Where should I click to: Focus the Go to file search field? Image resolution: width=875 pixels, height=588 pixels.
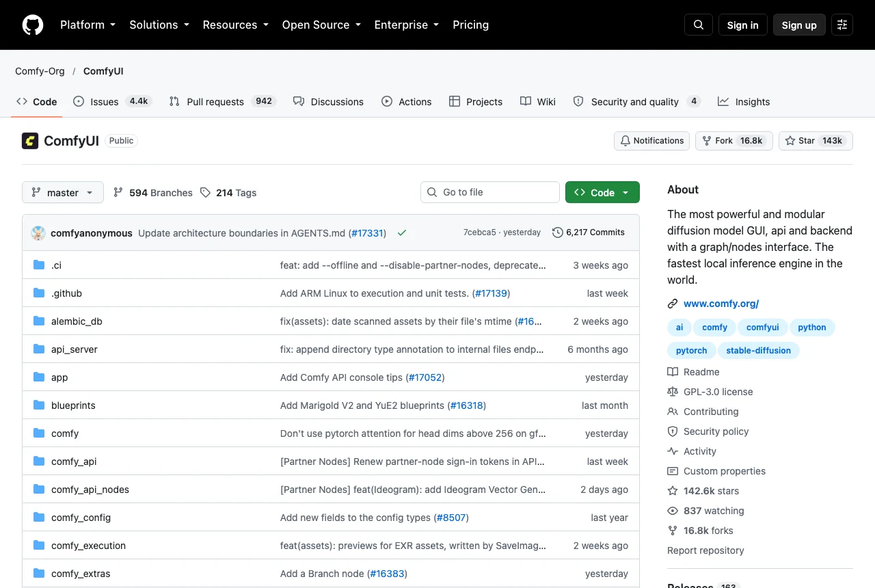coord(490,192)
